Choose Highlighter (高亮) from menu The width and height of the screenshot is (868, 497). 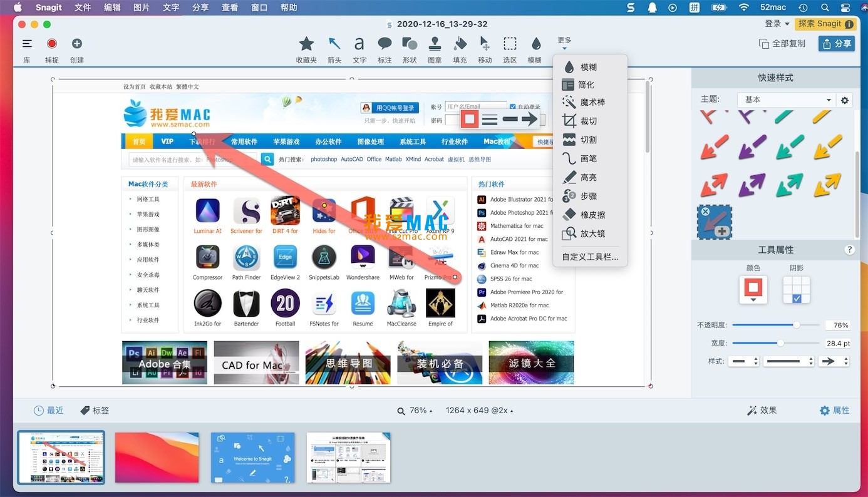click(588, 177)
